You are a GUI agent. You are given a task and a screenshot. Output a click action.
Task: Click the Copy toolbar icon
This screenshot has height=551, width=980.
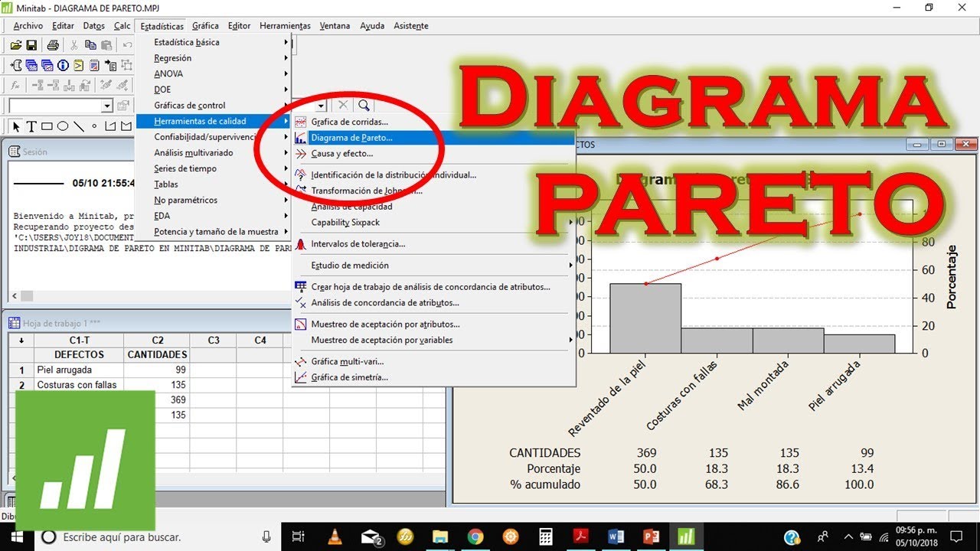pos(90,45)
